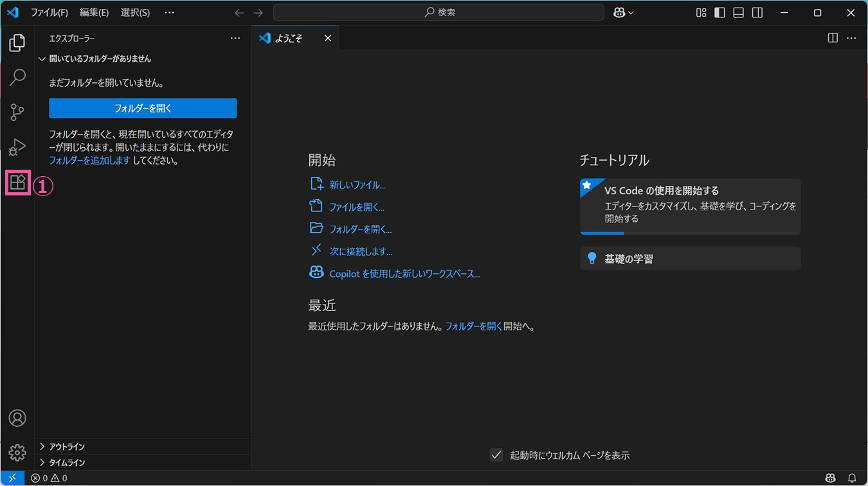Screen dimensions: 868x486
Task: Toggle the primary side bar
Action: (x=720, y=13)
